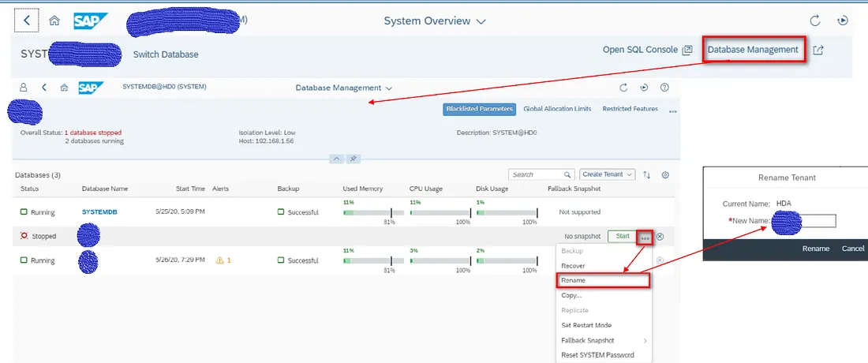Open the Database Management link
The width and height of the screenshot is (868, 363).
[753, 50]
